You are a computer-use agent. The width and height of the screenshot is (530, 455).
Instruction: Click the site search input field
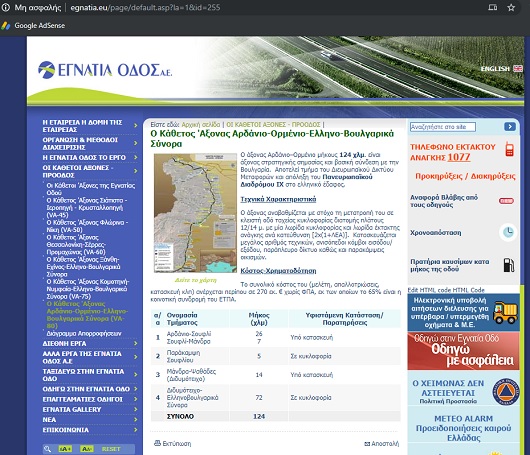click(x=443, y=127)
